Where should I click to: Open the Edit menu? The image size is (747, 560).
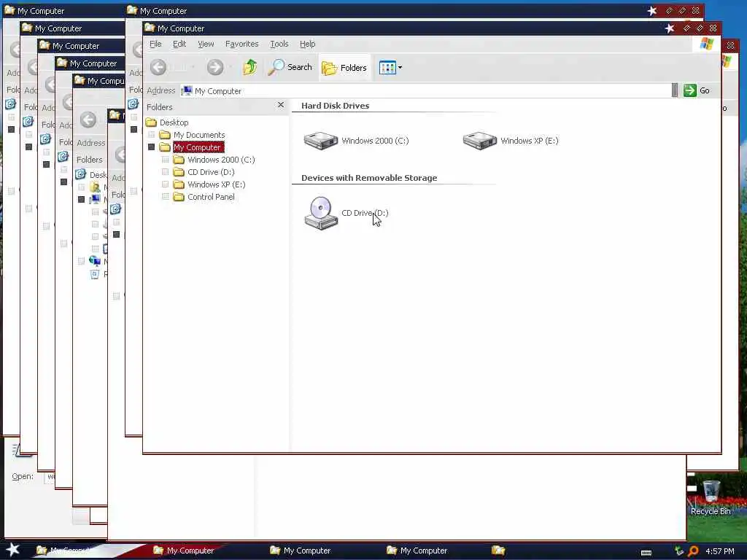179,44
